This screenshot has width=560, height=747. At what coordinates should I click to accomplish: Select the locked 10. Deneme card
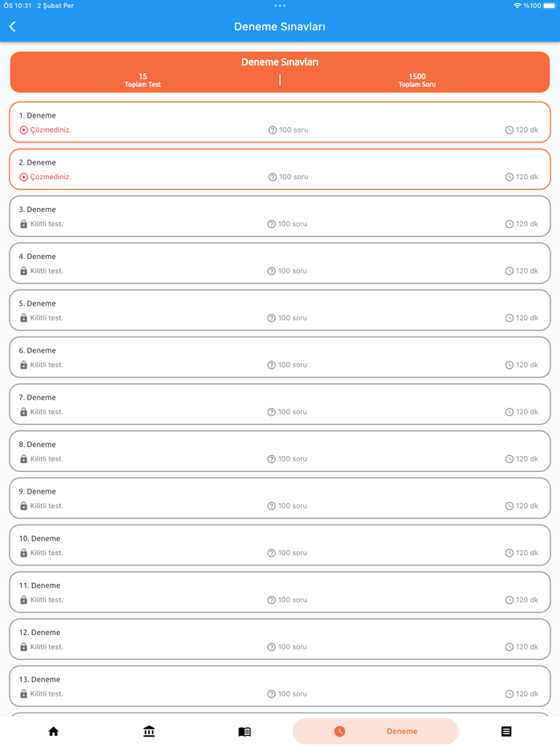click(x=280, y=545)
